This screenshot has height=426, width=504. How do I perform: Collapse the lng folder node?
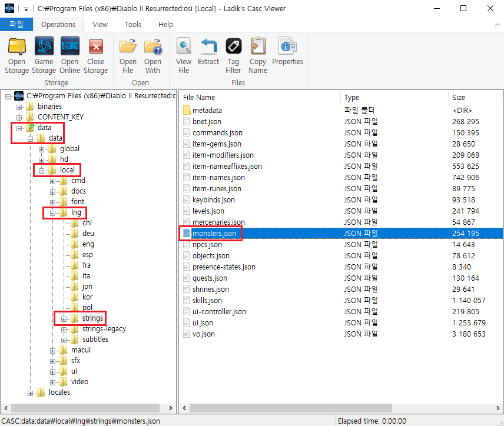pos(53,213)
